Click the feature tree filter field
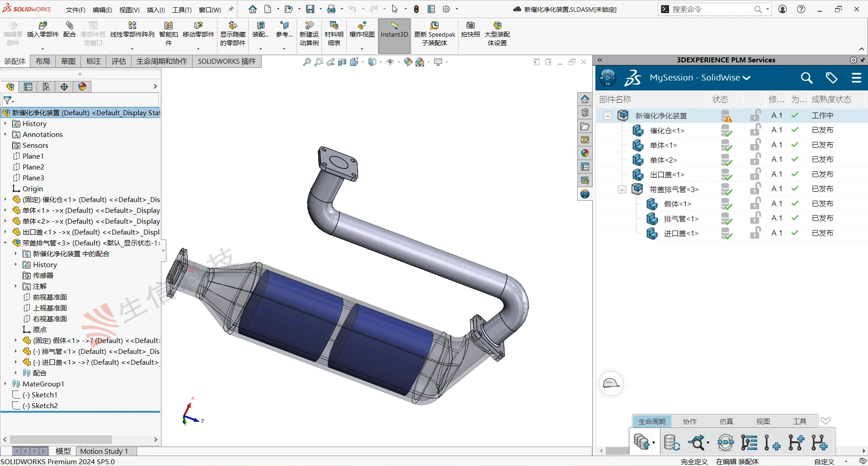This screenshot has width=868, height=466. (80, 100)
